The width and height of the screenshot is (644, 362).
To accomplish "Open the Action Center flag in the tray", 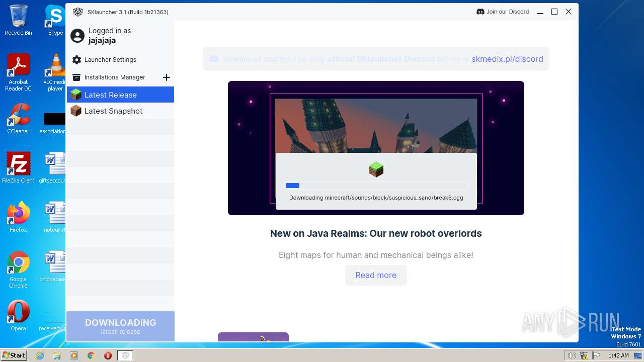I will (596, 355).
